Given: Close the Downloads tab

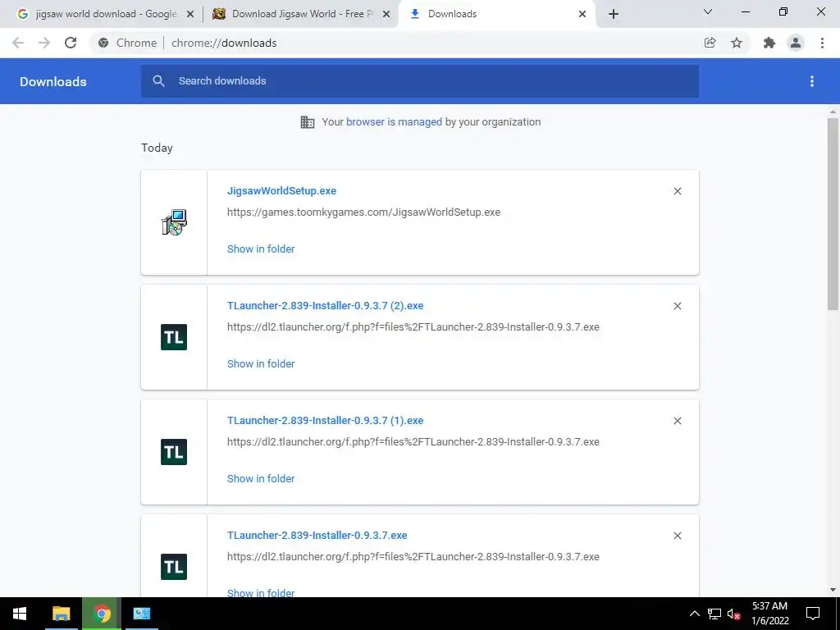Looking at the screenshot, I should [x=582, y=14].
